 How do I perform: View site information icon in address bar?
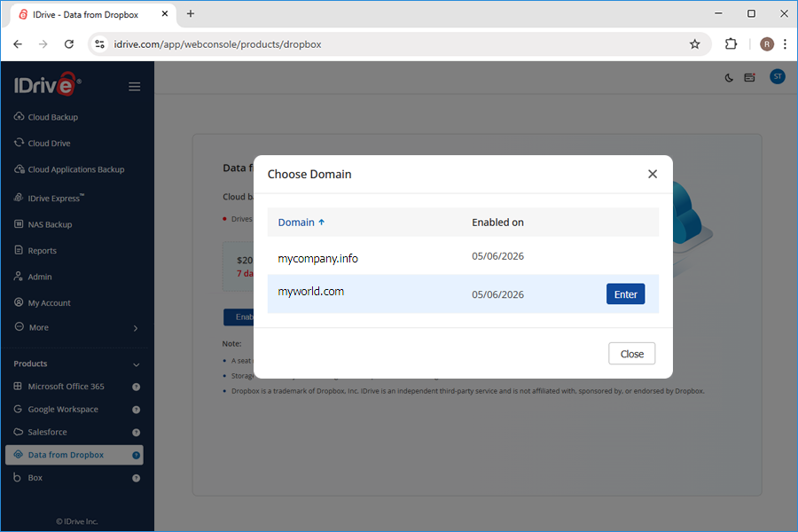click(100, 44)
